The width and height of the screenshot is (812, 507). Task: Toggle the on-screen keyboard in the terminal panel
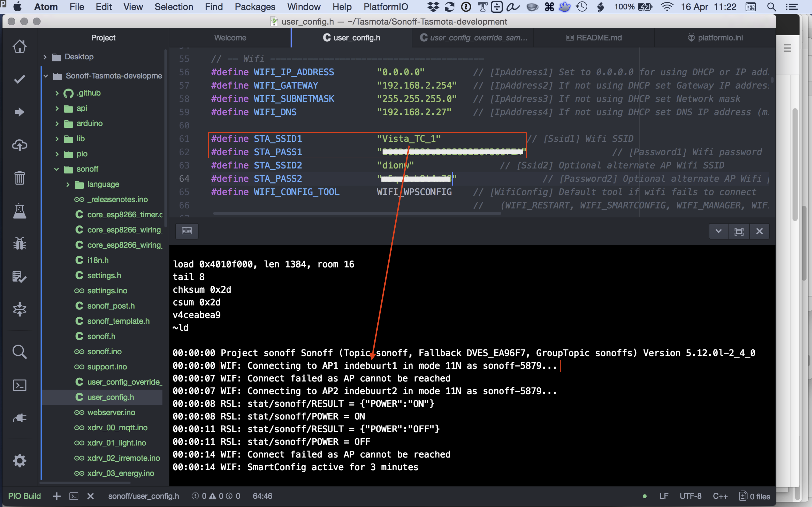(187, 231)
